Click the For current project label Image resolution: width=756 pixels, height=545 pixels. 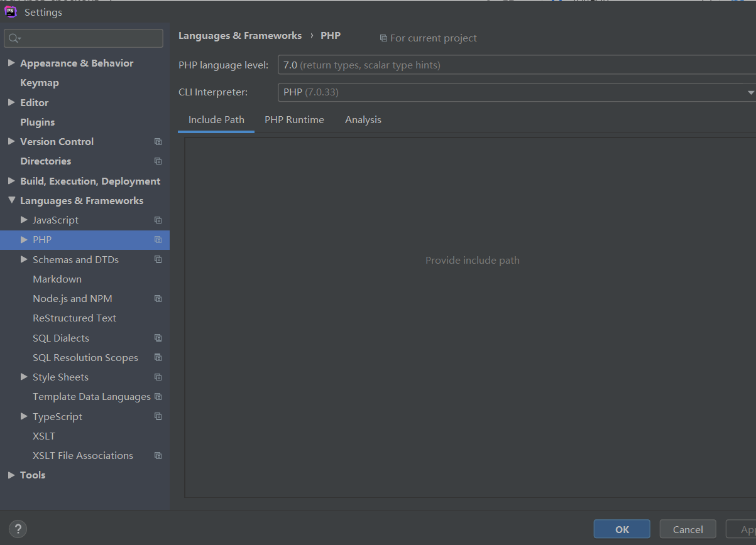click(x=434, y=38)
